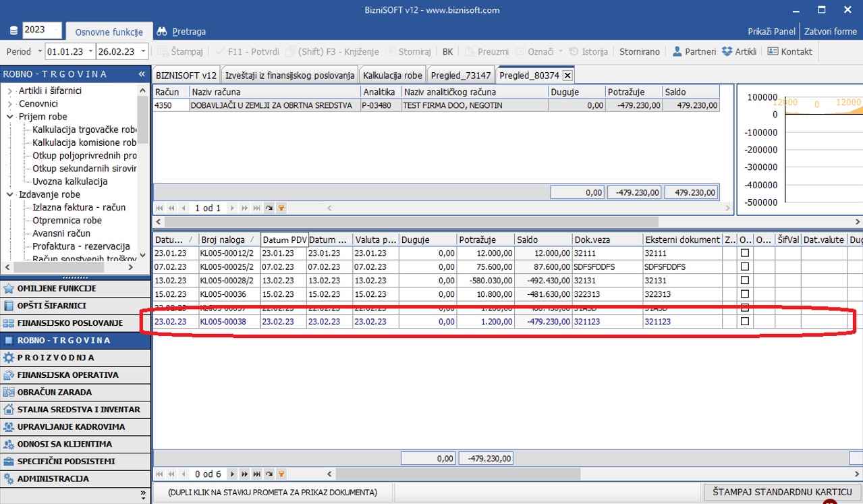
Task: Click Zatvori forme
Action: point(831,31)
